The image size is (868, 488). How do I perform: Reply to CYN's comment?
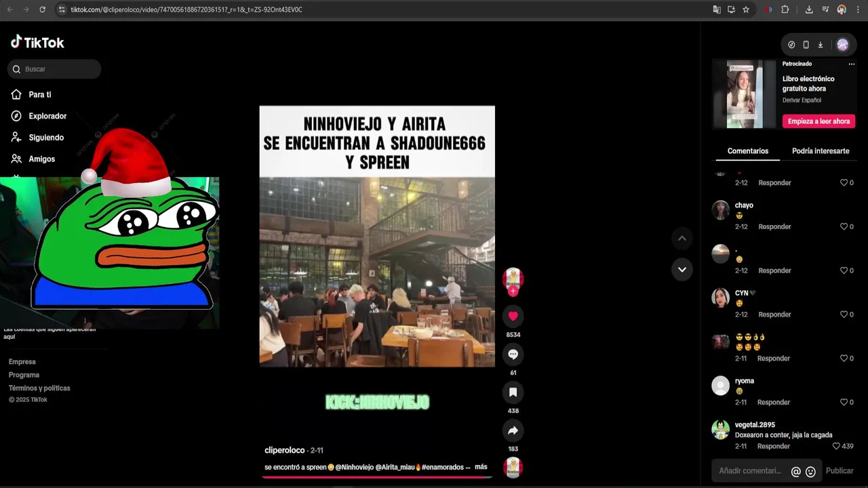[x=774, y=314]
